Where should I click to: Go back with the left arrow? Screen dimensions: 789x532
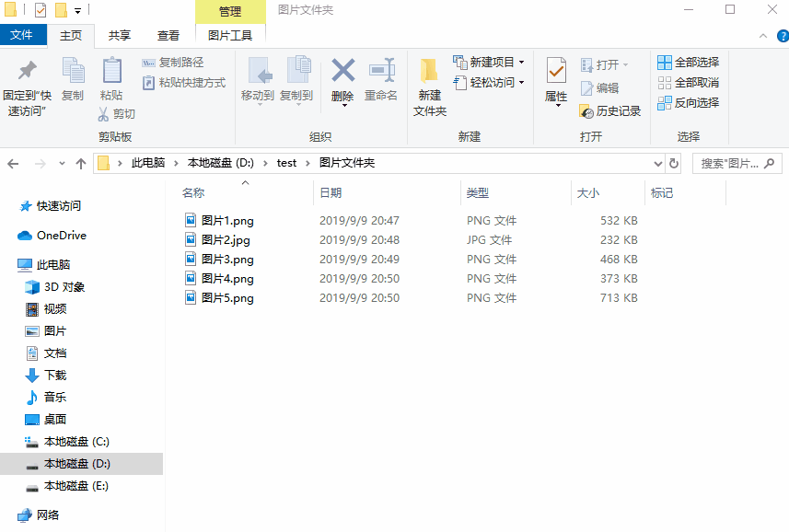14,164
